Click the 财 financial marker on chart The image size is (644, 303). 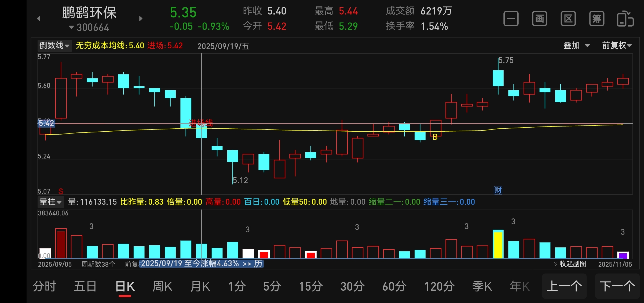tap(498, 190)
